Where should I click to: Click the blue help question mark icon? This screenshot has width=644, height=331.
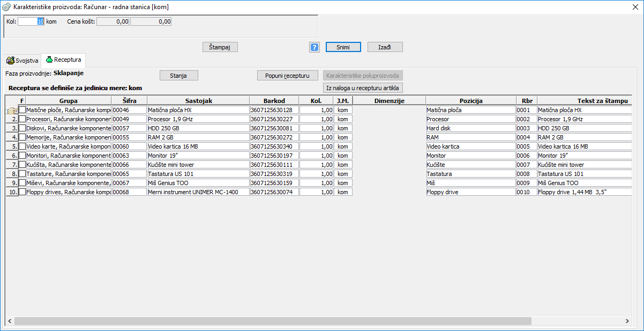314,47
